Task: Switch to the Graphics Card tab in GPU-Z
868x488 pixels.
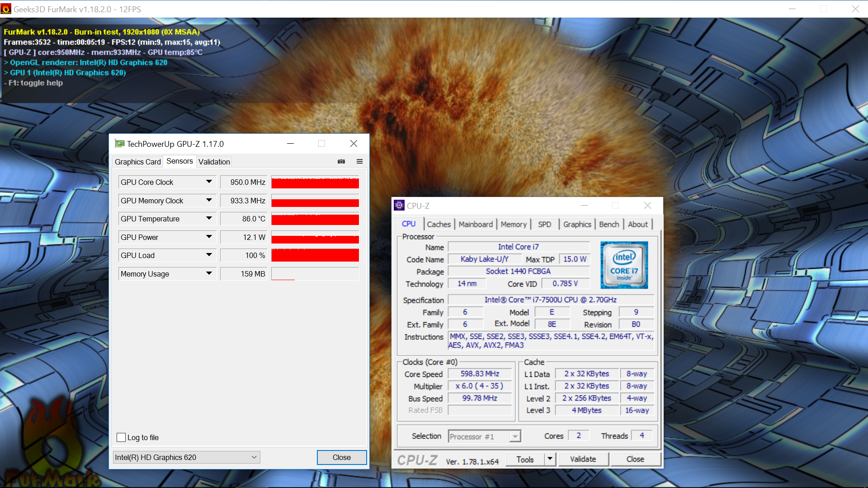Action: point(137,162)
